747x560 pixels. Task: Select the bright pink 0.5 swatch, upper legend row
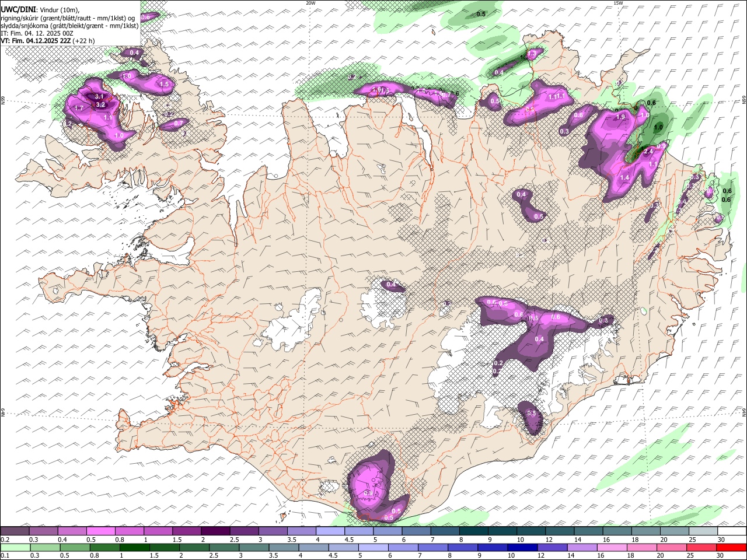click(x=100, y=531)
